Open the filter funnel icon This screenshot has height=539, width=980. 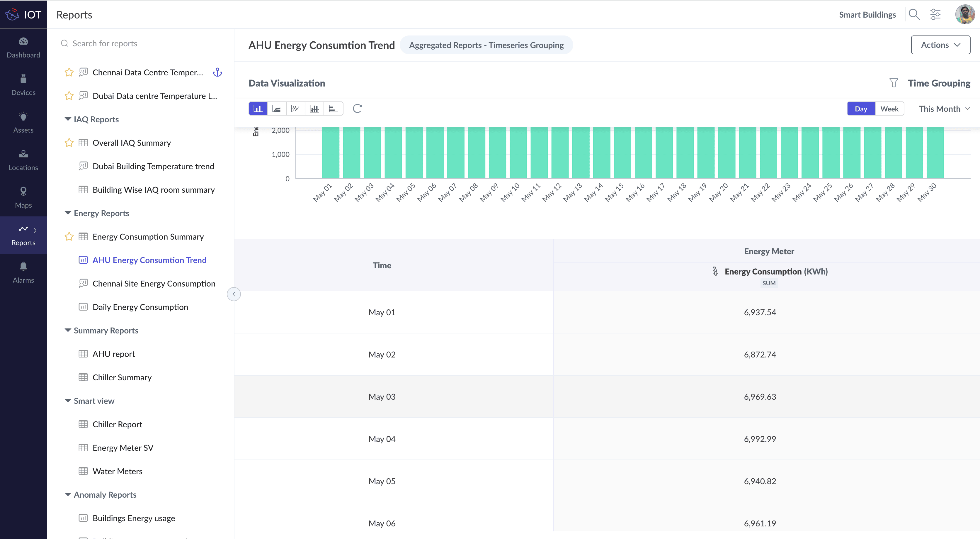(x=893, y=83)
